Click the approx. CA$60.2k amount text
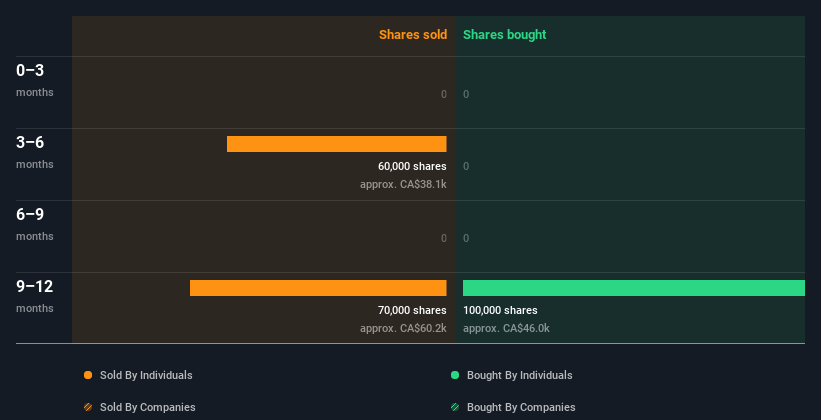 pyautogui.click(x=403, y=328)
